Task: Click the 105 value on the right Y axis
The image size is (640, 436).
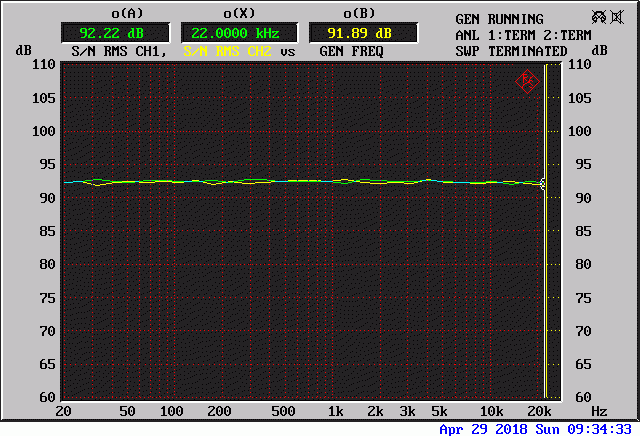Action: [x=580, y=98]
